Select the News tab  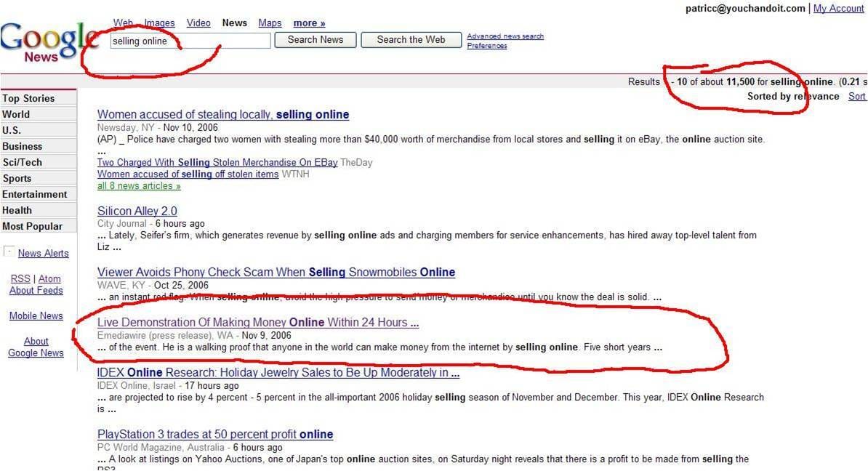(x=234, y=23)
